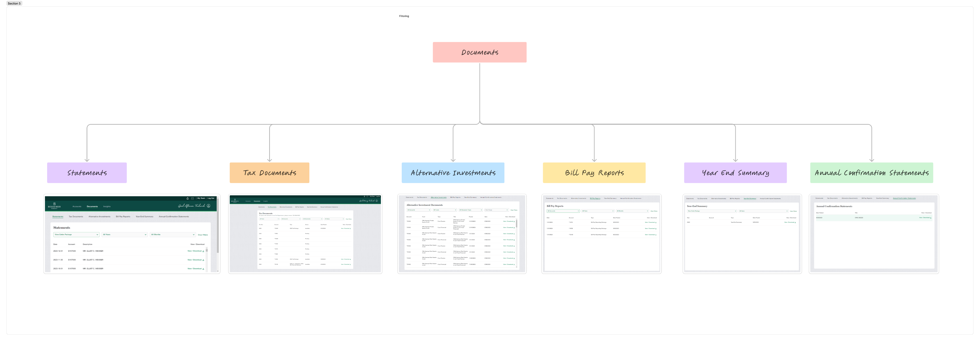Click the Filtering section title label
980x341 pixels.
click(404, 16)
